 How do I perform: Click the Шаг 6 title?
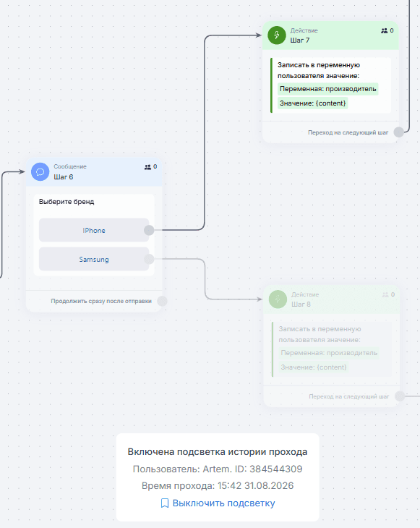click(64, 176)
